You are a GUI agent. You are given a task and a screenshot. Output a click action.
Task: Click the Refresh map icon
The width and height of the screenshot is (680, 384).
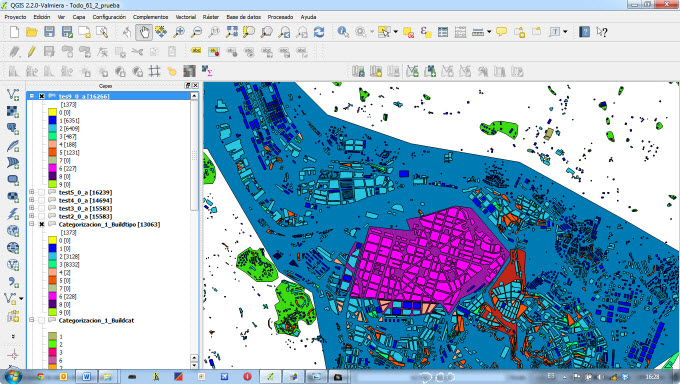pos(319,32)
